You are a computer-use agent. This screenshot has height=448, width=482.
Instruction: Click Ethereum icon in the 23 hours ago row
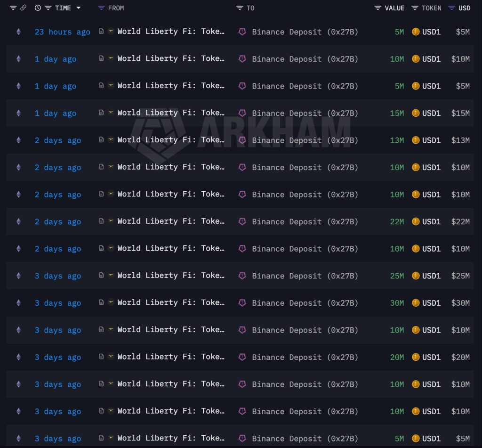pos(19,32)
